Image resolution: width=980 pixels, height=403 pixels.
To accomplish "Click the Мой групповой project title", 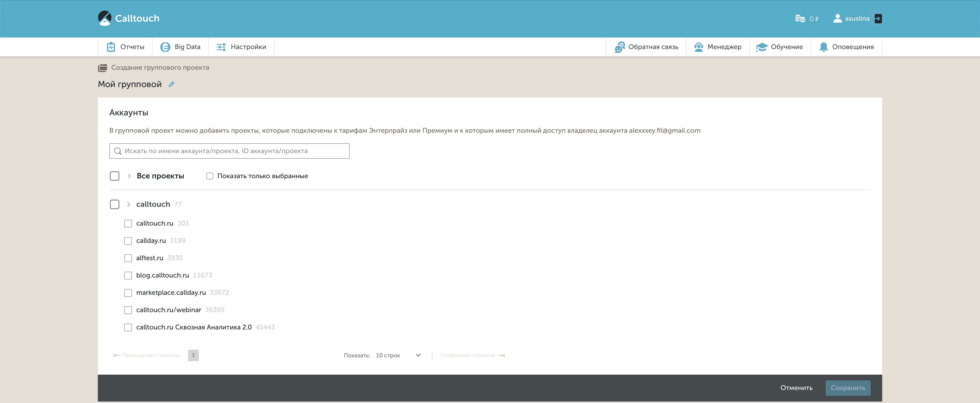I will pyautogui.click(x=130, y=84).
